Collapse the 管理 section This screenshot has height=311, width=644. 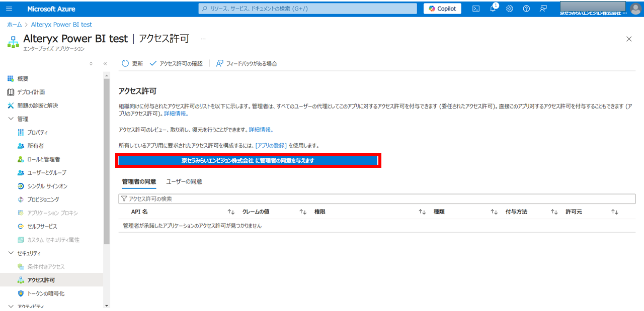click(11, 119)
